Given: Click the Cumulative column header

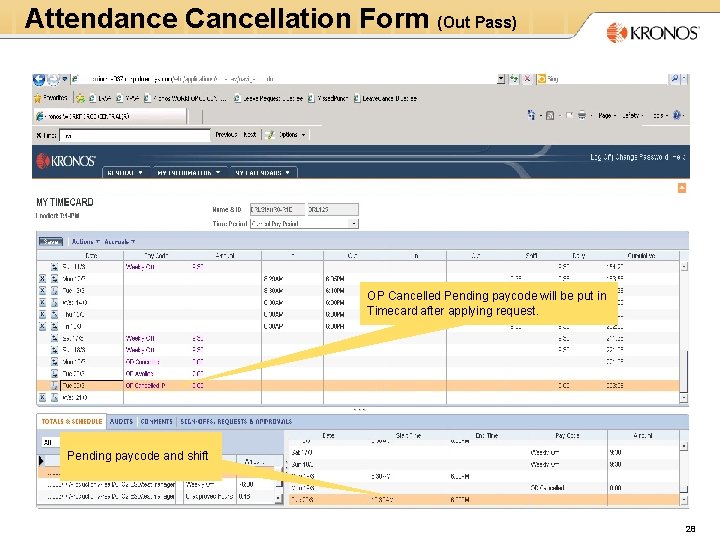Looking at the screenshot, I should click(641, 256).
